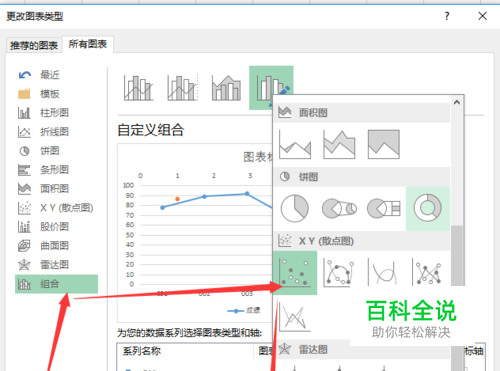500x371 pixels.
Task: Click the chart preview thumbnail
Action: tap(195, 233)
